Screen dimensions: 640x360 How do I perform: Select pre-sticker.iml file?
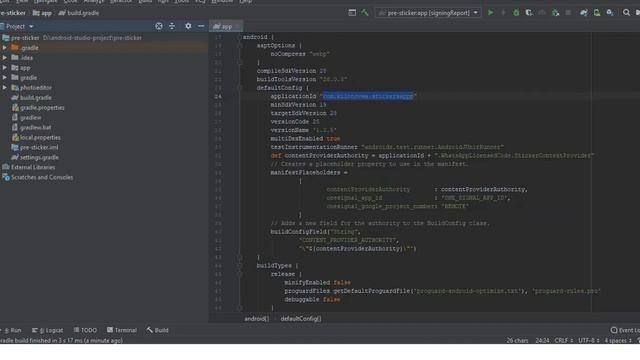pyautogui.click(x=35, y=147)
